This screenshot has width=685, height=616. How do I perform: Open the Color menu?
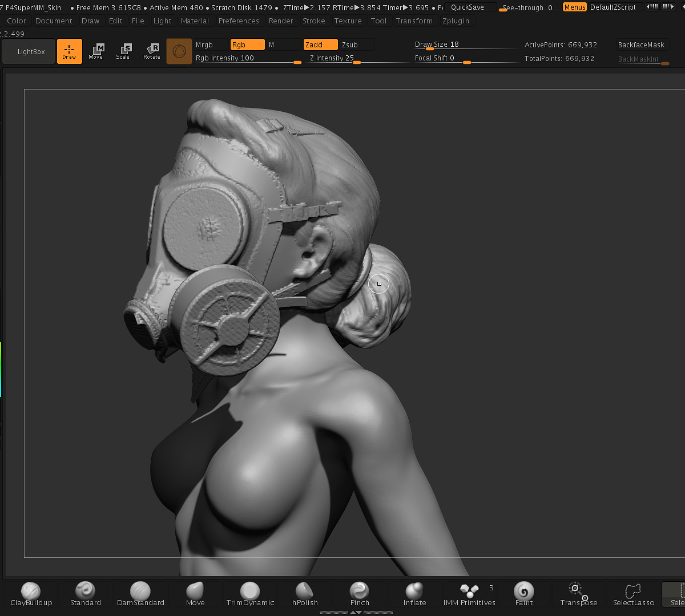(17, 21)
